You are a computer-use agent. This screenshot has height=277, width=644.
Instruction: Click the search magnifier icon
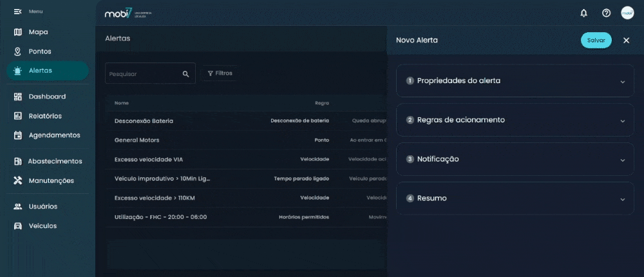pos(186,74)
